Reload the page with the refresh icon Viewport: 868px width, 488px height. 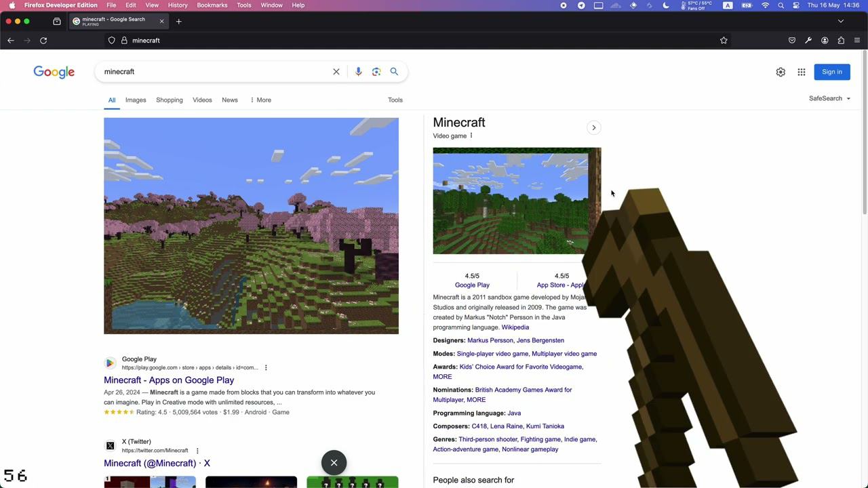(43, 41)
